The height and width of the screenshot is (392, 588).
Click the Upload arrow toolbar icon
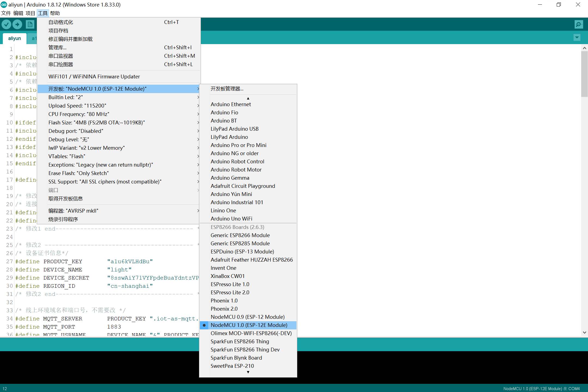click(x=17, y=24)
